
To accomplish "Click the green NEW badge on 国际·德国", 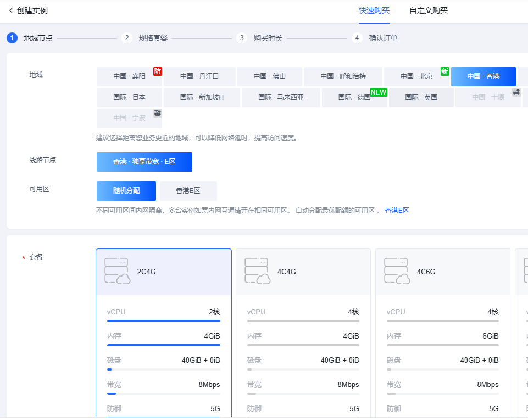I will pyautogui.click(x=379, y=92).
